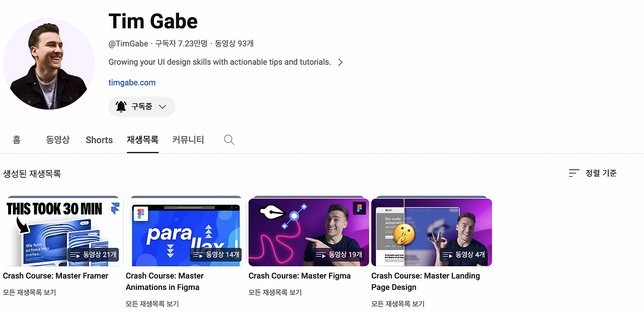Click the 동영상 19개 badge on Master Figma
Image resolution: width=644 pixels, height=316 pixels.
(x=339, y=255)
